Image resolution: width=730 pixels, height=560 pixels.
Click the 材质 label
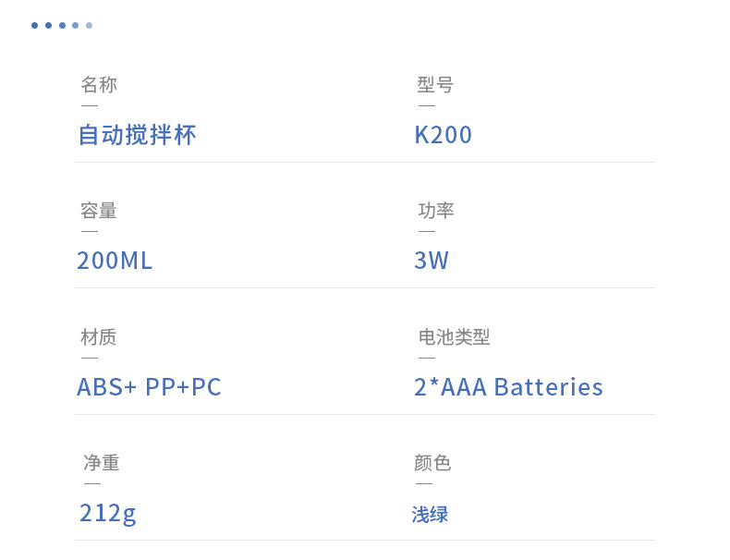99,337
